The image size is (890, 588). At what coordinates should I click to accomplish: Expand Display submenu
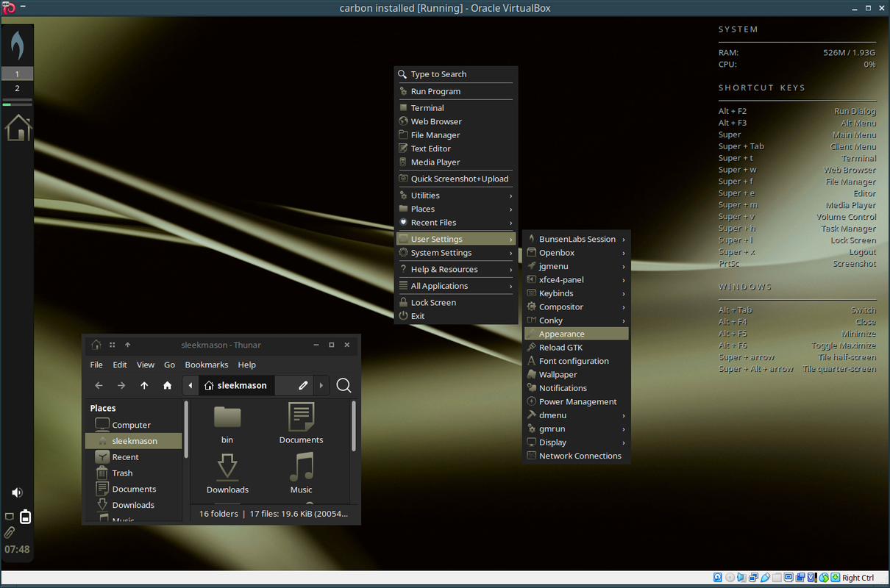coord(577,442)
